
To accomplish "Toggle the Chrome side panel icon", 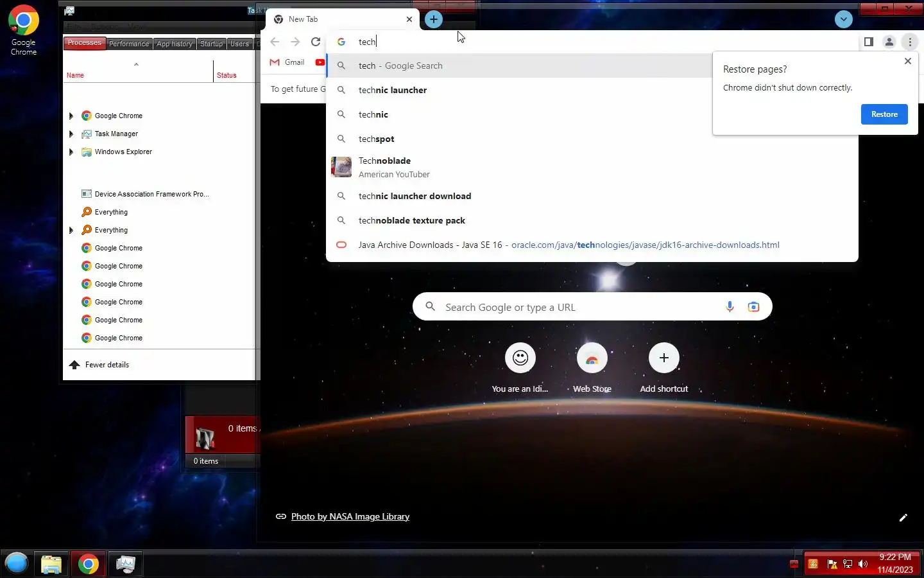I will pos(868,42).
